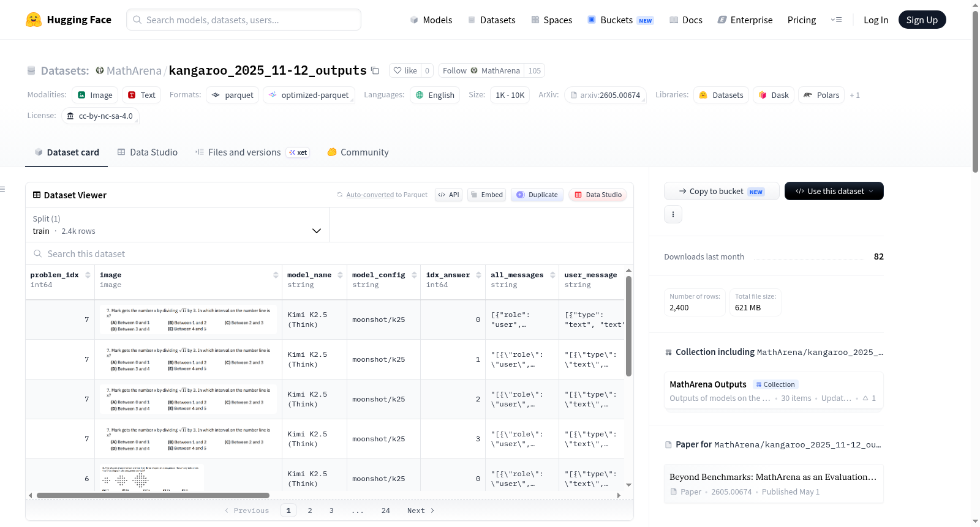Expand the top navigation more menu
This screenshot has height=527, width=980.
(x=836, y=20)
